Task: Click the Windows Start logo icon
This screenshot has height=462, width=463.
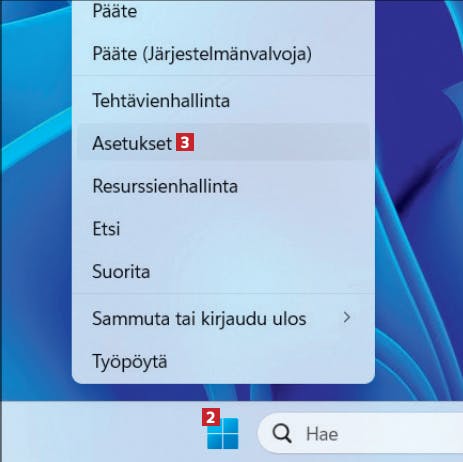Action: pos(223,433)
